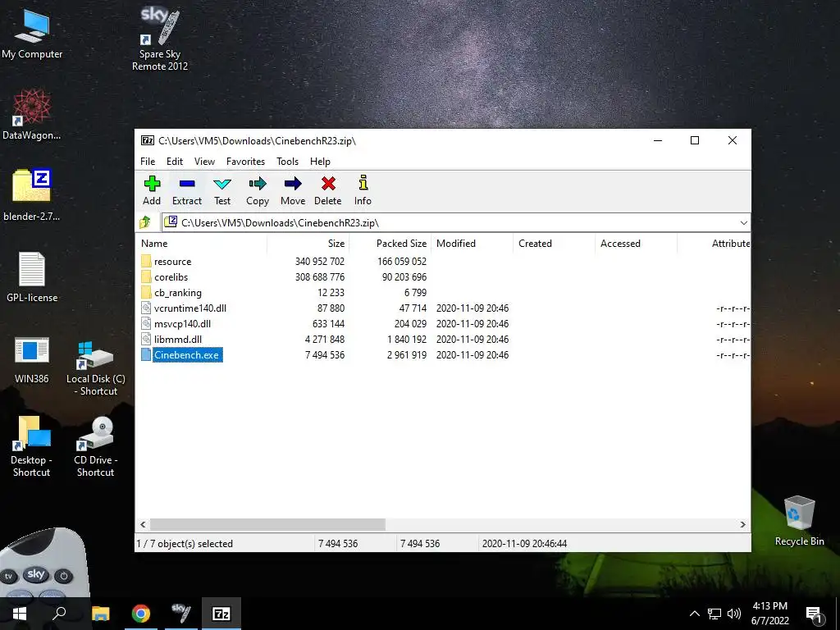Sort by Name column header
Screen dimensions: 840x630
pyautogui.click(x=202, y=243)
